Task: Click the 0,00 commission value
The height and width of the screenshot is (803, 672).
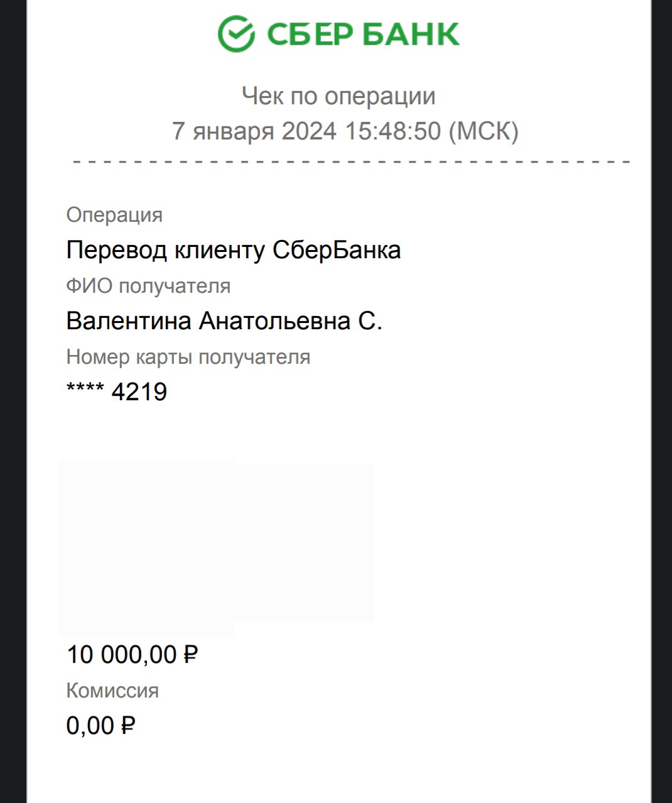Action: click(x=90, y=726)
